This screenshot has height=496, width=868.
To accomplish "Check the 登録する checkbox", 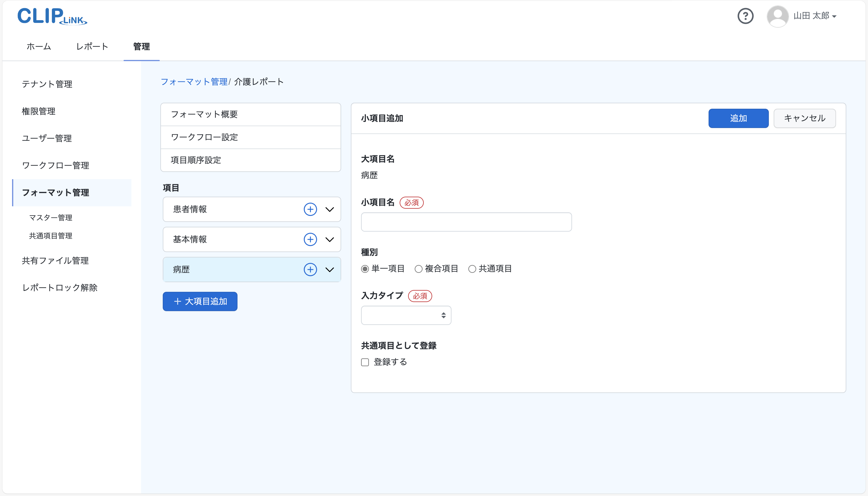I will pos(365,362).
